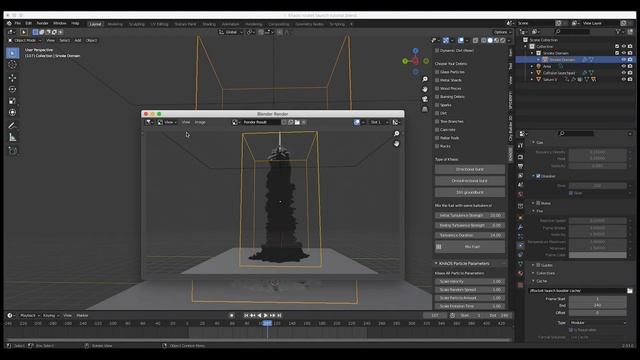
Task: Switch to the Animation workspace tab
Action: (x=230, y=24)
